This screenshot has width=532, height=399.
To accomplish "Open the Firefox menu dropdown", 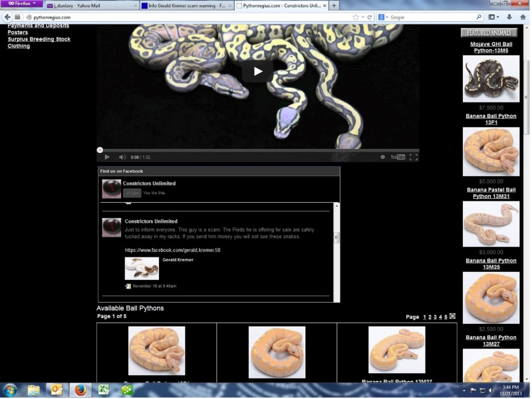I will click(x=22, y=3).
